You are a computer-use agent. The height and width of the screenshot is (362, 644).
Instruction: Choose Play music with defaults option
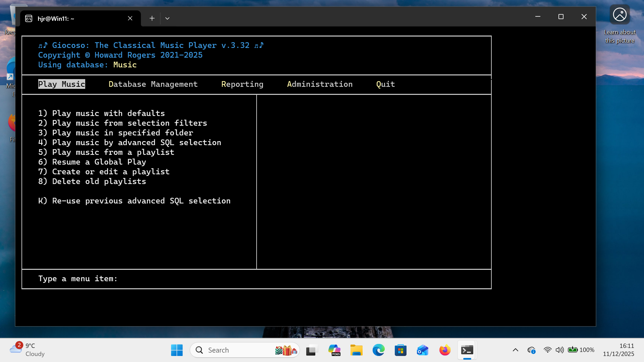coord(102,113)
